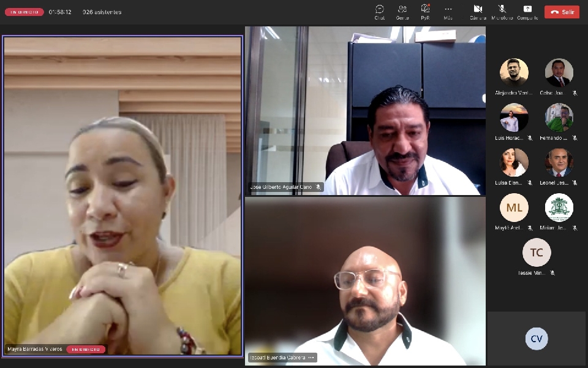
Task: Select Jose Gilberto Aguilar Cano's video tile
Action: coord(365,110)
